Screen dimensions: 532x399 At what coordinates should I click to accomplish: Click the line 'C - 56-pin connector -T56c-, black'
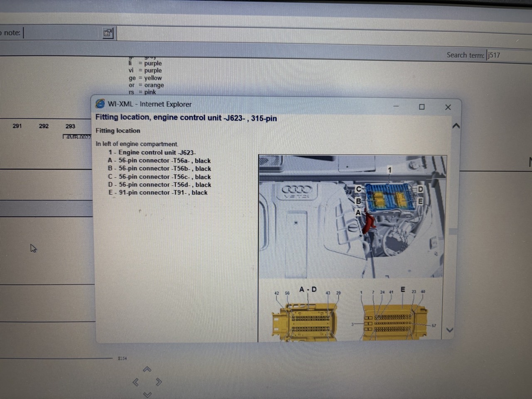160,177
